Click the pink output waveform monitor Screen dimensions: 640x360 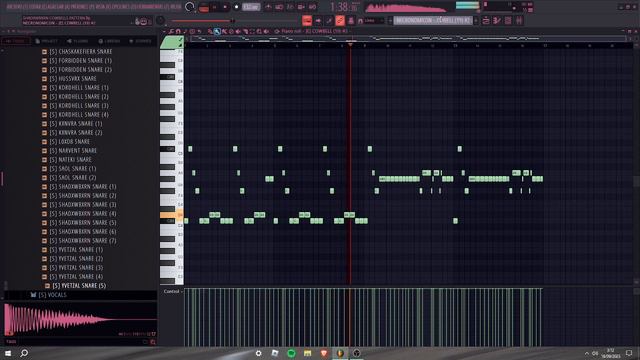tap(406, 7)
